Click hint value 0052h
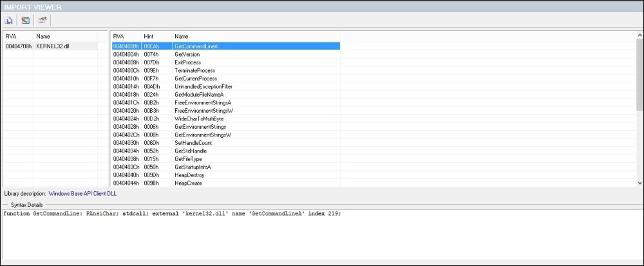Image resolution: width=644 pixels, height=266 pixels. (x=151, y=151)
